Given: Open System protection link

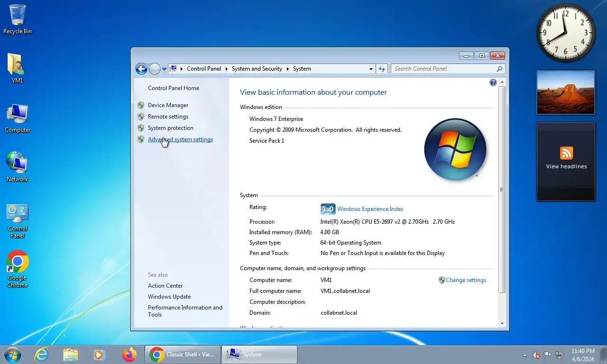Looking at the screenshot, I should point(171,128).
